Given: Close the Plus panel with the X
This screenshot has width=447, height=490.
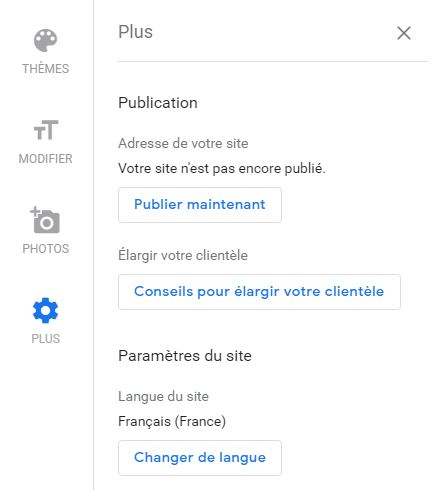Looking at the screenshot, I should (x=404, y=33).
